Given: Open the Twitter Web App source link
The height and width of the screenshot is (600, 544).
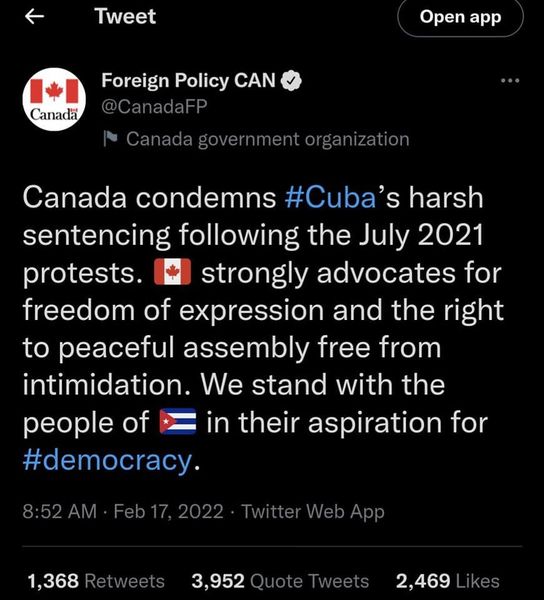Looking at the screenshot, I should tap(313, 512).
